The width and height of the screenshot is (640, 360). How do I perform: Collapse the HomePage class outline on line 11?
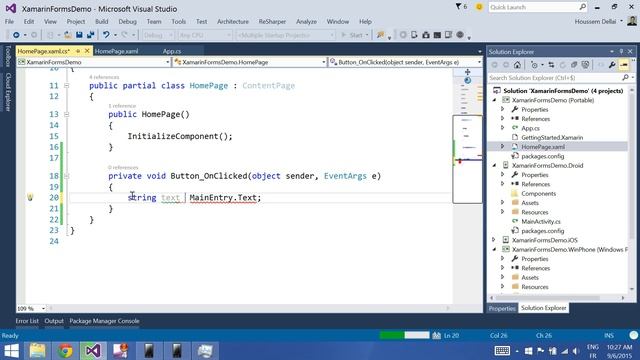coord(66,86)
